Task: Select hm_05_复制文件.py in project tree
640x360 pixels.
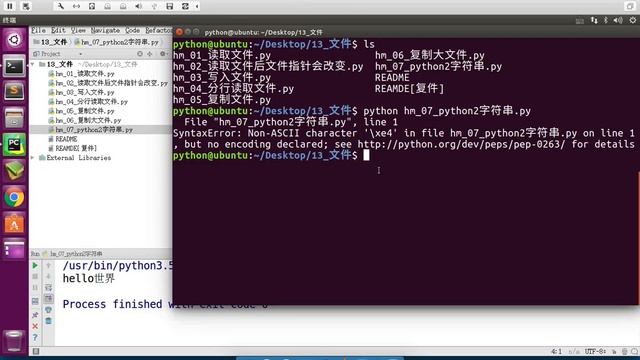Action: tap(81, 111)
